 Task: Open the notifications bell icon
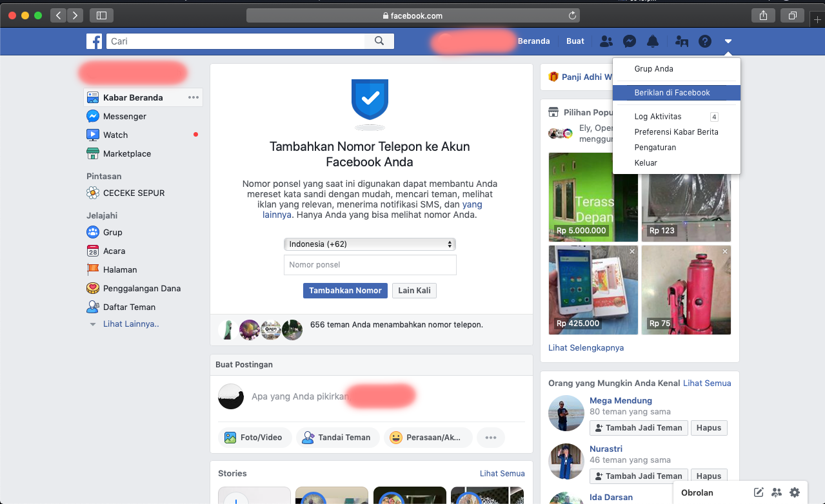(x=653, y=41)
